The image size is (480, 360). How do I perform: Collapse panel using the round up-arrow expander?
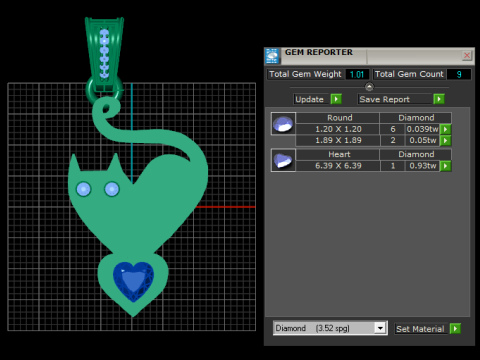click(369, 87)
